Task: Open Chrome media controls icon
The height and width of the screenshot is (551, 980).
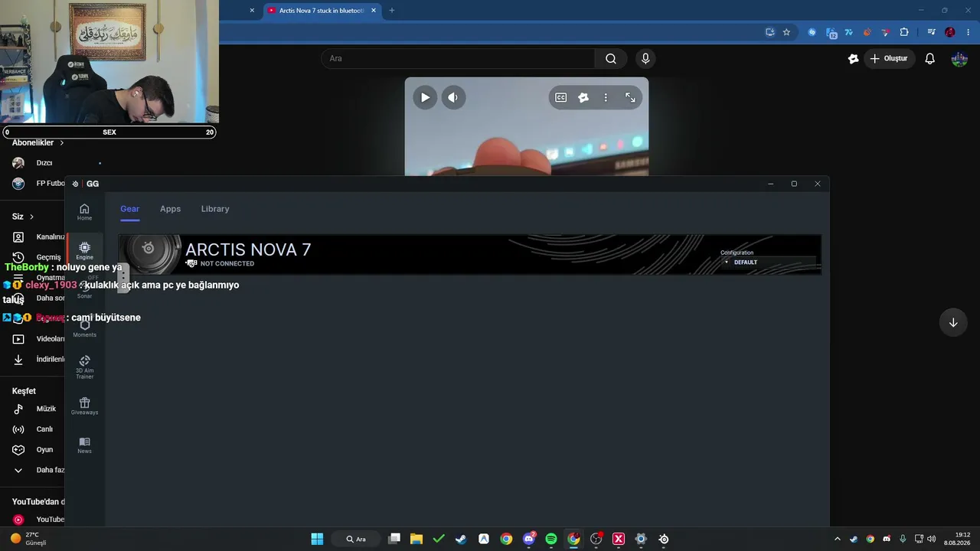Action: pyautogui.click(x=931, y=32)
